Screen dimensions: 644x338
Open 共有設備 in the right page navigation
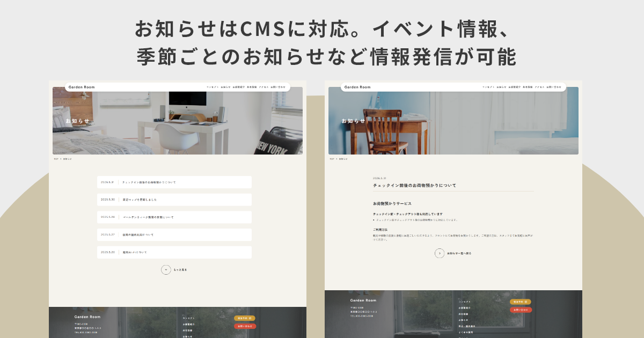(x=528, y=87)
